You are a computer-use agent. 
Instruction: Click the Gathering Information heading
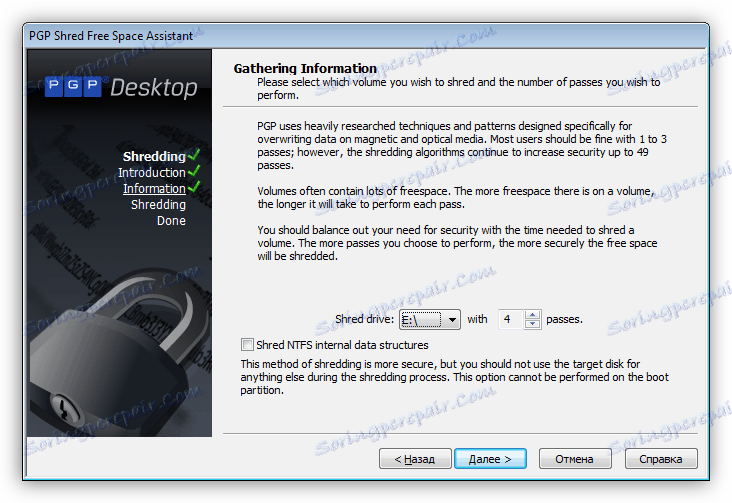pos(305,68)
